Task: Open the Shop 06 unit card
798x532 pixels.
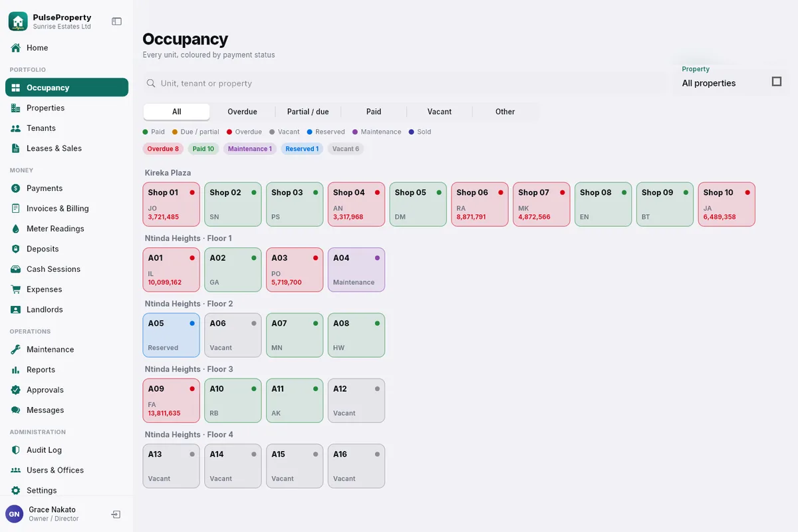Action: pos(479,205)
